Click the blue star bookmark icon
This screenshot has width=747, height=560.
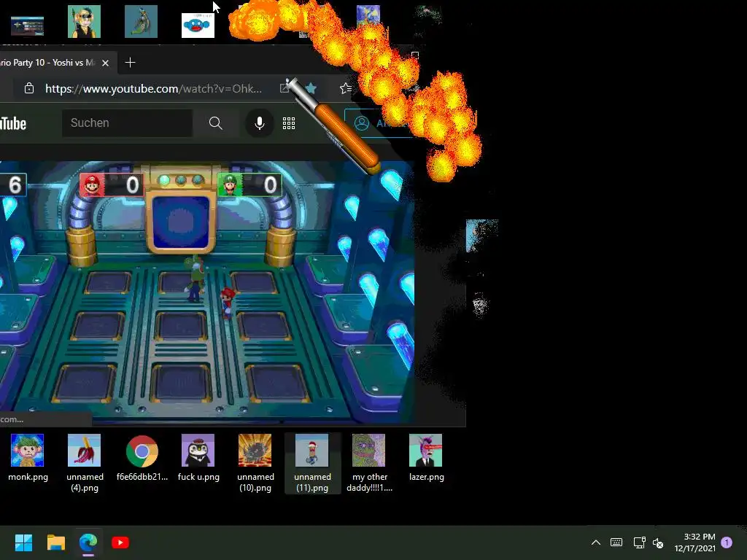tap(311, 88)
